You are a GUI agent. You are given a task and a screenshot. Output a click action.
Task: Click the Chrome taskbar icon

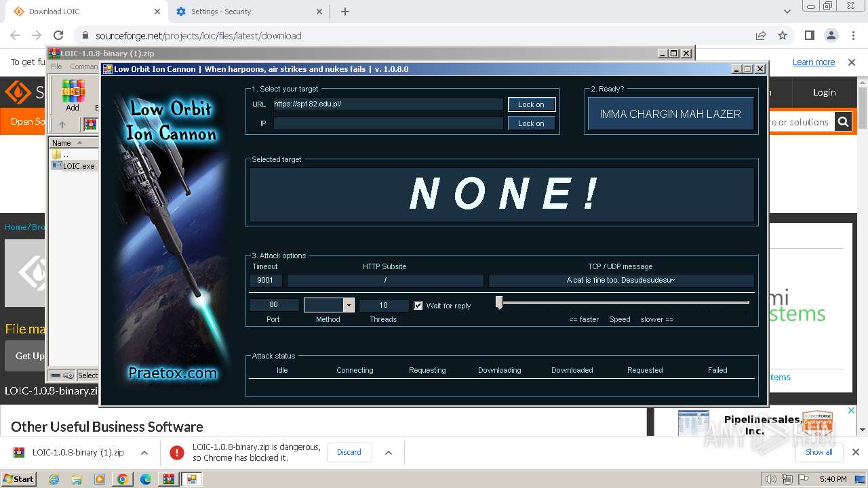click(x=123, y=479)
